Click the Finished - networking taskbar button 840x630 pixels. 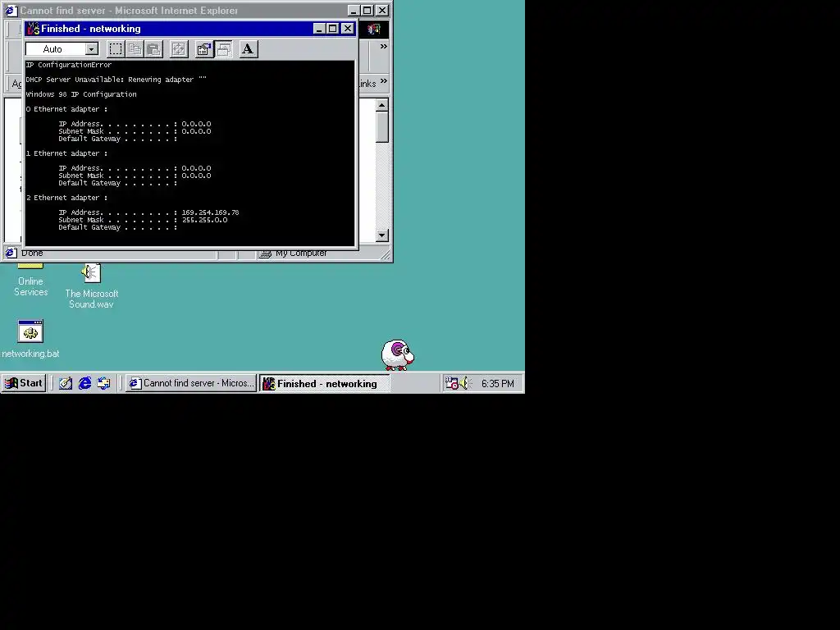325,384
